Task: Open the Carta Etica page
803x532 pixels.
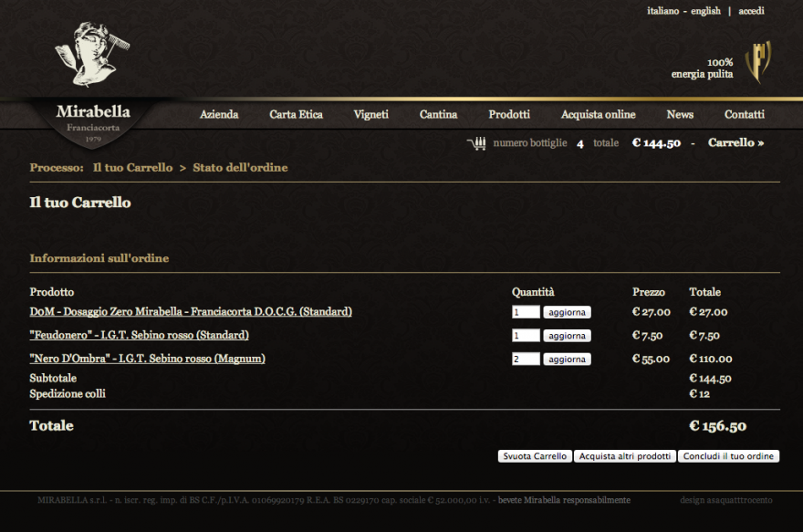Action: click(x=296, y=114)
